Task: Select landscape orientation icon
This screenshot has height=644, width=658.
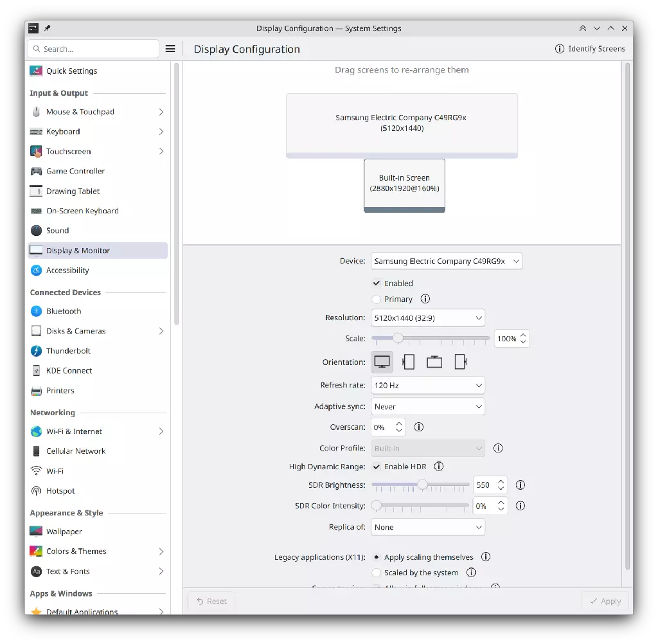Action: pos(382,362)
